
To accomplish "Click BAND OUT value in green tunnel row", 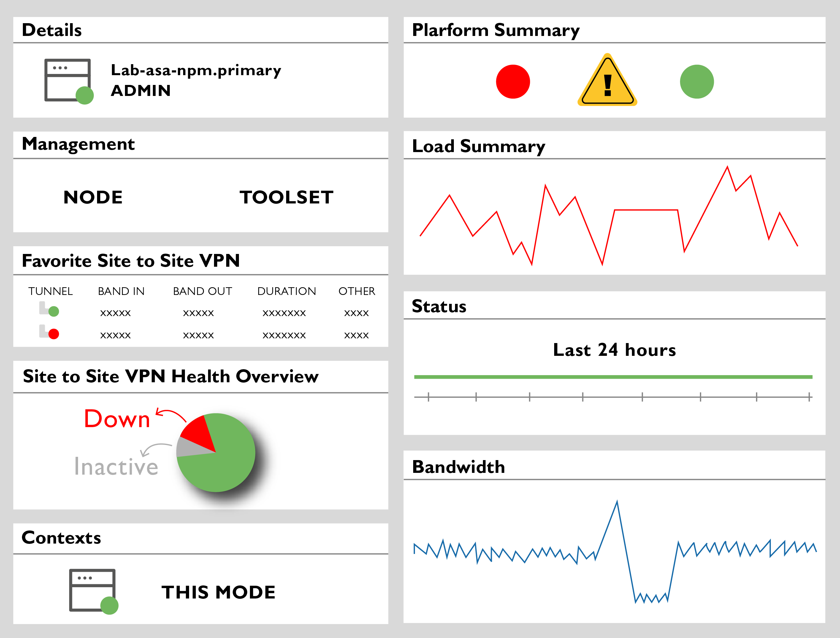I will click(x=198, y=313).
